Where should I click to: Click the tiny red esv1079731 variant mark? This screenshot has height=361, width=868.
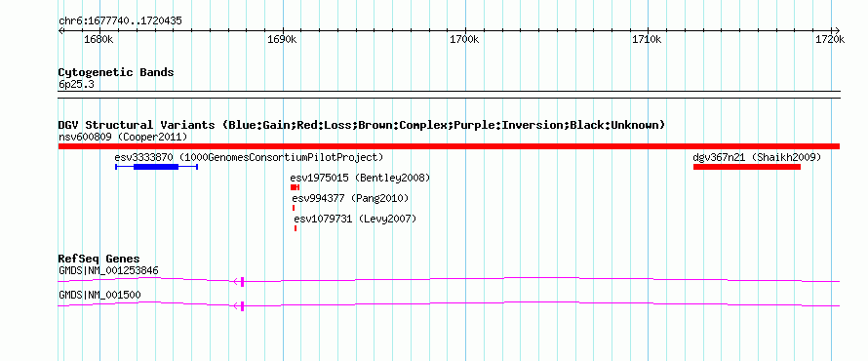(296, 228)
